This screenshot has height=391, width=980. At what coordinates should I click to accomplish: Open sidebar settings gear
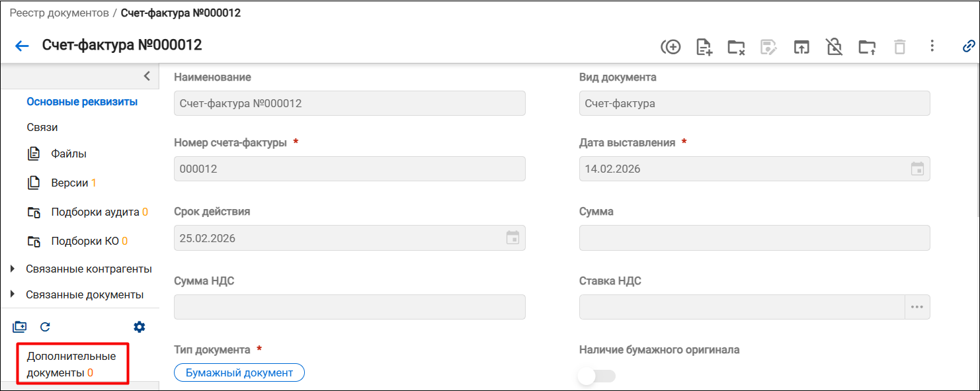click(x=140, y=327)
